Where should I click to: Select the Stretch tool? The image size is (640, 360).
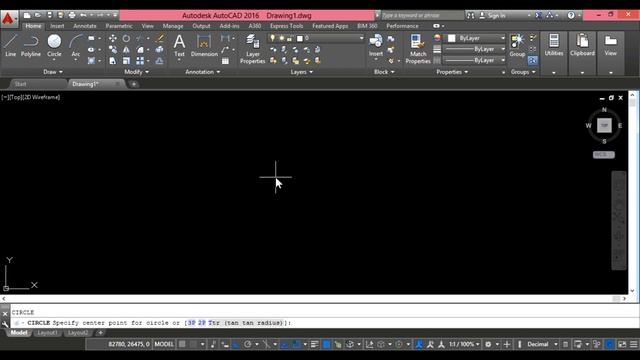pyautogui.click(x=113, y=61)
